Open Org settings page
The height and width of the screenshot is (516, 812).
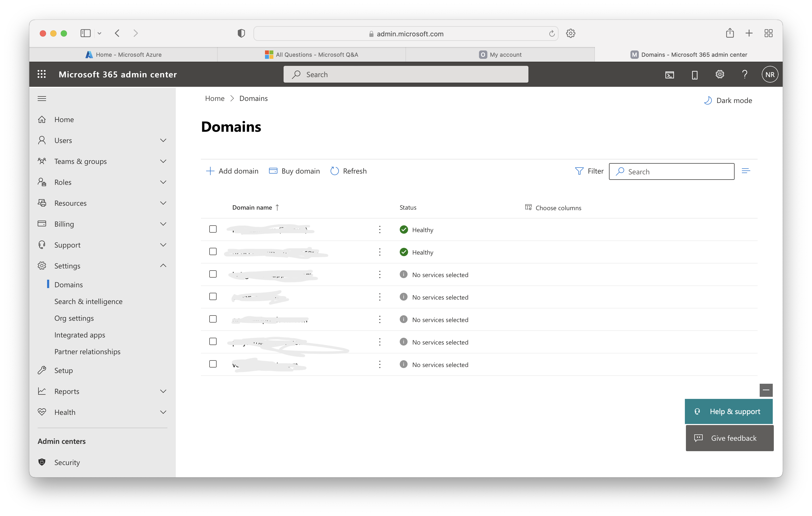(x=74, y=318)
